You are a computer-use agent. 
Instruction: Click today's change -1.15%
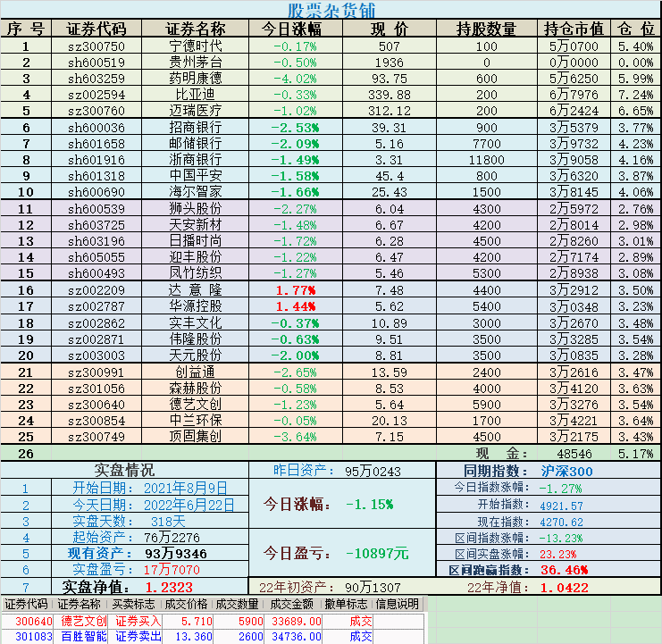(370, 505)
